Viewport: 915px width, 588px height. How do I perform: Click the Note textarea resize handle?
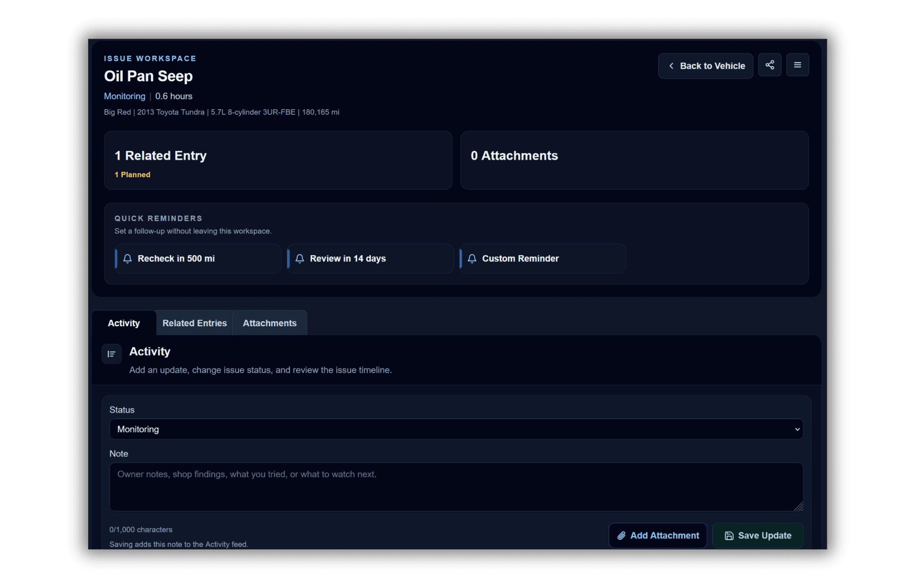798,506
